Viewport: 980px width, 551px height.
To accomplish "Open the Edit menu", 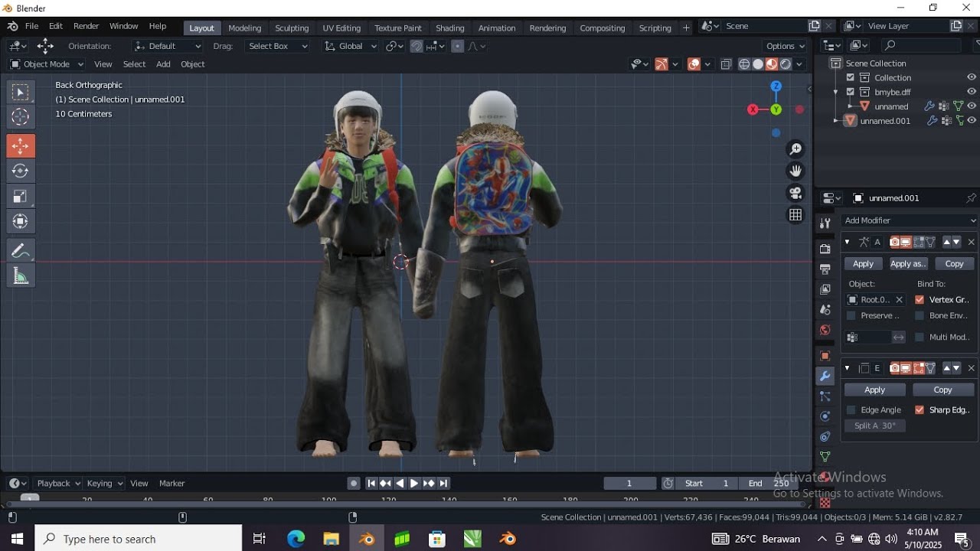I will 56,26.
